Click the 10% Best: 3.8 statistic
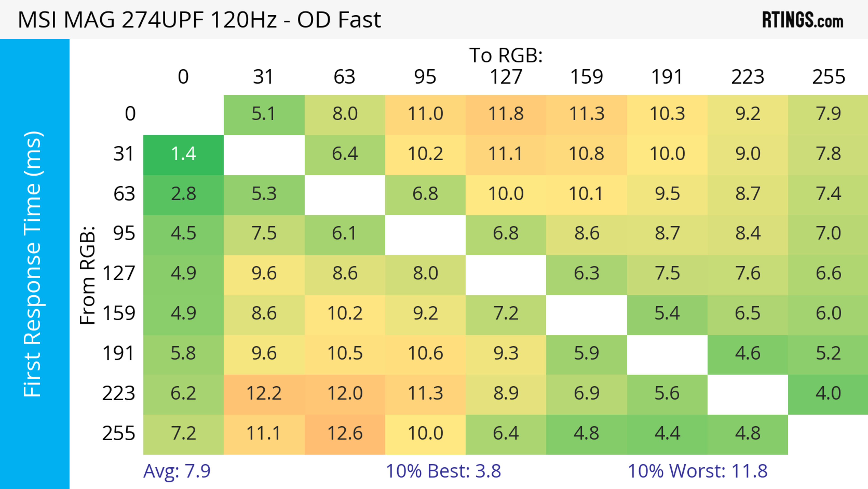Image resolution: width=868 pixels, height=489 pixels. [443, 471]
